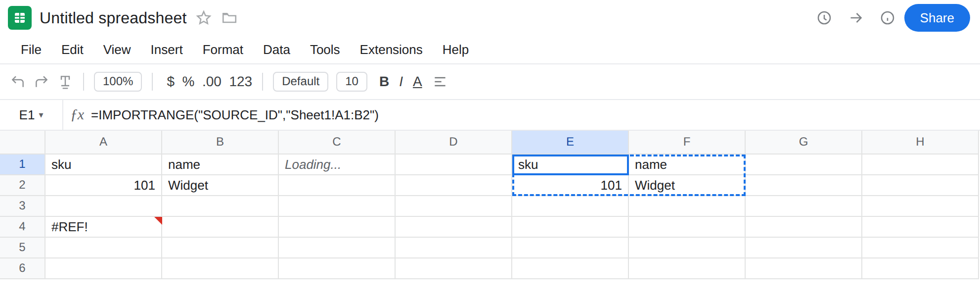Click the #REF! error cell
This screenshot has height=307, width=980.
coord(103,227)
